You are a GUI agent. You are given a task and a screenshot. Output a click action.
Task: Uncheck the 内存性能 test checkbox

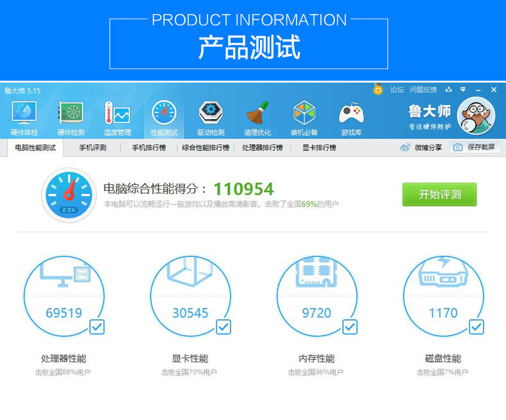tap(350, 327)
